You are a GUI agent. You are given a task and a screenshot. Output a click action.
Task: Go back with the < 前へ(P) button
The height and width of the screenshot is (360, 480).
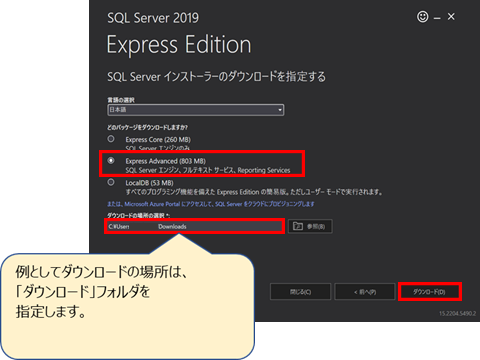(365, 292)
